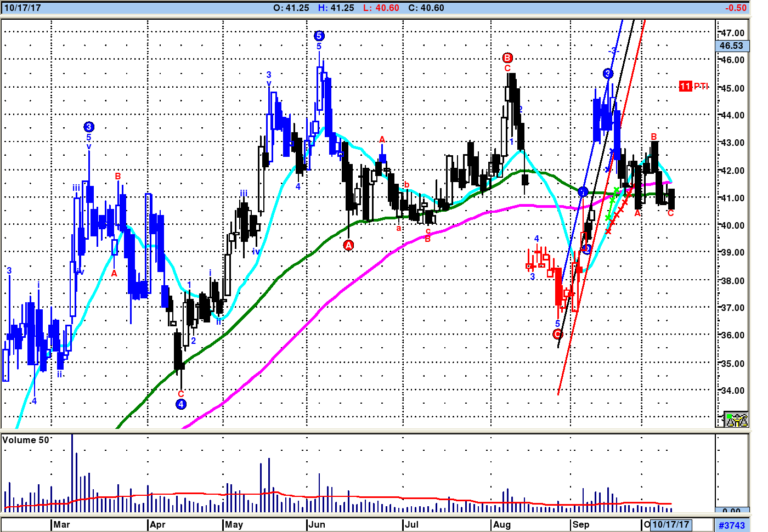
Task: Click the C: 40.60 close value
Action: click(426, 8)
